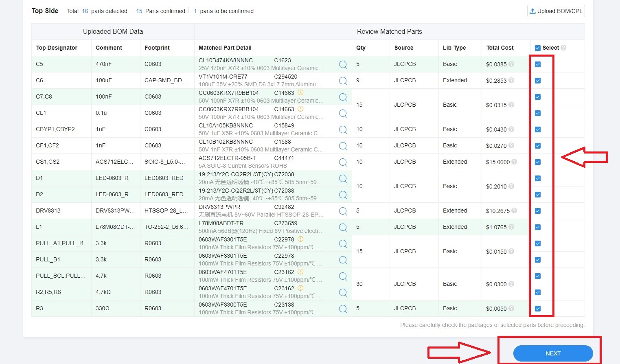Click the NEXT button
The image size is (620, 364).
pyautogui.click(x=553, y=353)
